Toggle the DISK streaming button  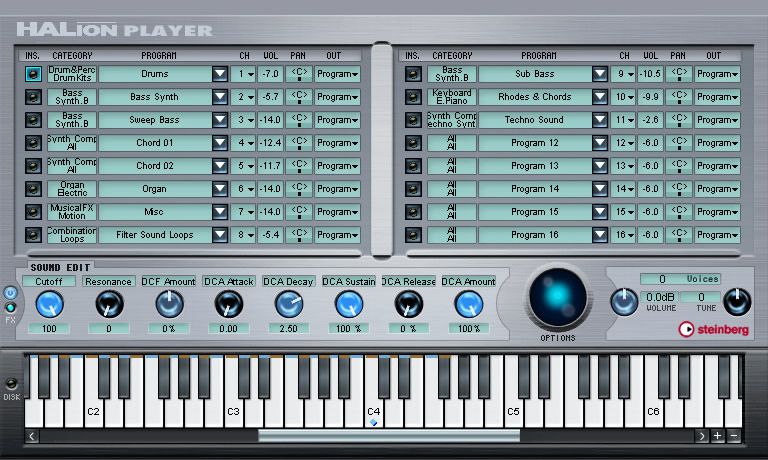11,384
